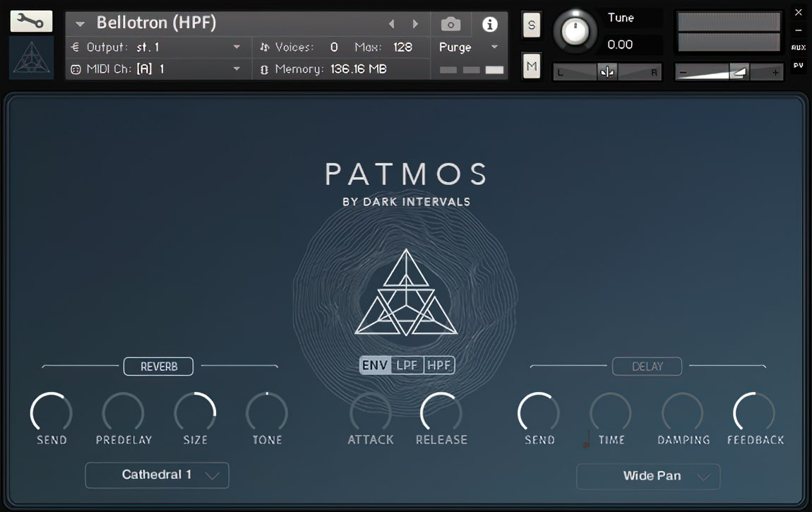Screen dimensions: 812x512
Task: Toggle the PV button
Action: click(x=798, y=65)
